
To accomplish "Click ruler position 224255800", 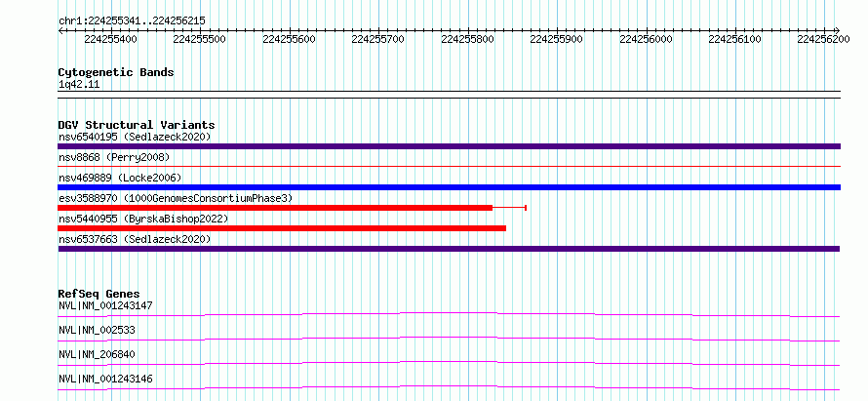I will (x=467, y=39).
